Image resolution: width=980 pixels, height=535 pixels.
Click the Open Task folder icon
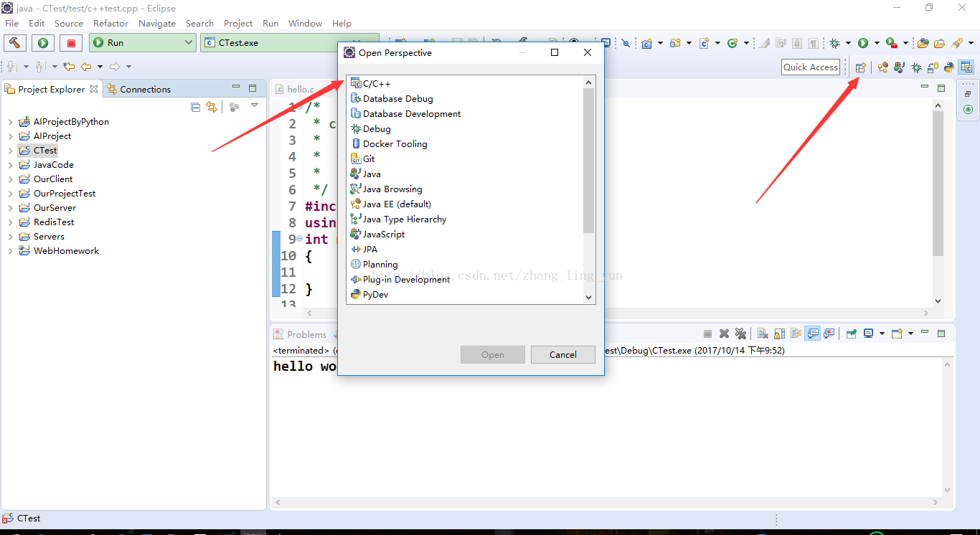(939, 43)
